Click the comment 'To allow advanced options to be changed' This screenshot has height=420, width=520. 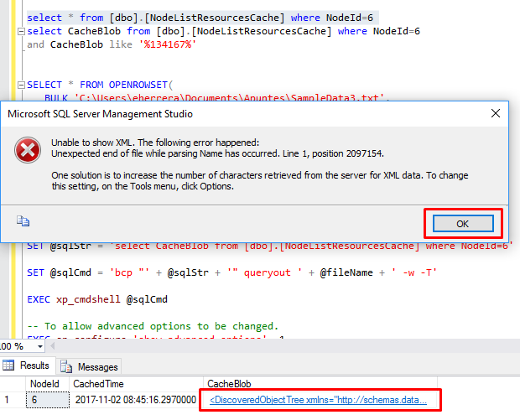[x=153, y=326]
